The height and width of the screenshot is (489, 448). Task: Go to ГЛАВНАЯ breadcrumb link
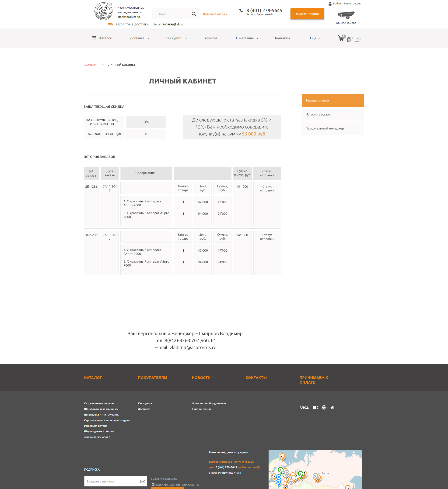click(90, 65)
